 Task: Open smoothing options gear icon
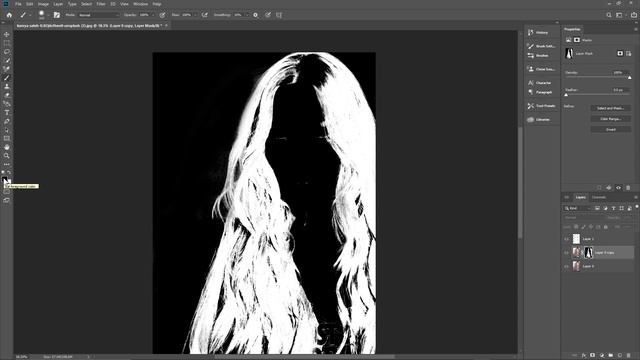256,15
